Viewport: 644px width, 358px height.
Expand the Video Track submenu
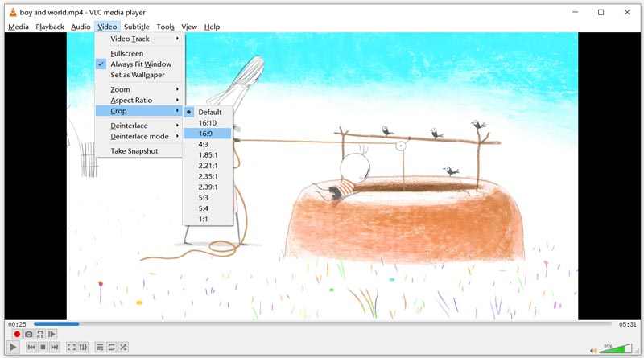(x=139, y=39)
